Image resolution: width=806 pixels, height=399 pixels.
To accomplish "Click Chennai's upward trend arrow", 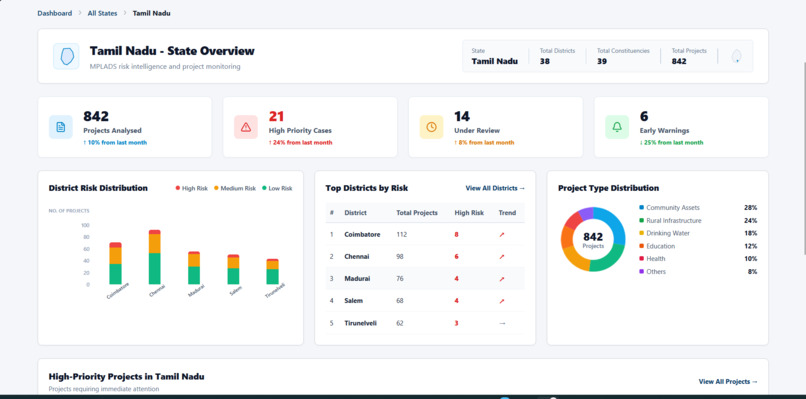I will click(502, 257).
